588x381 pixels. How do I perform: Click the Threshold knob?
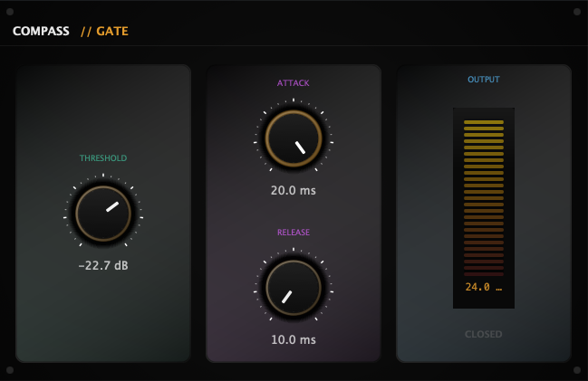(x=103, y=214)
